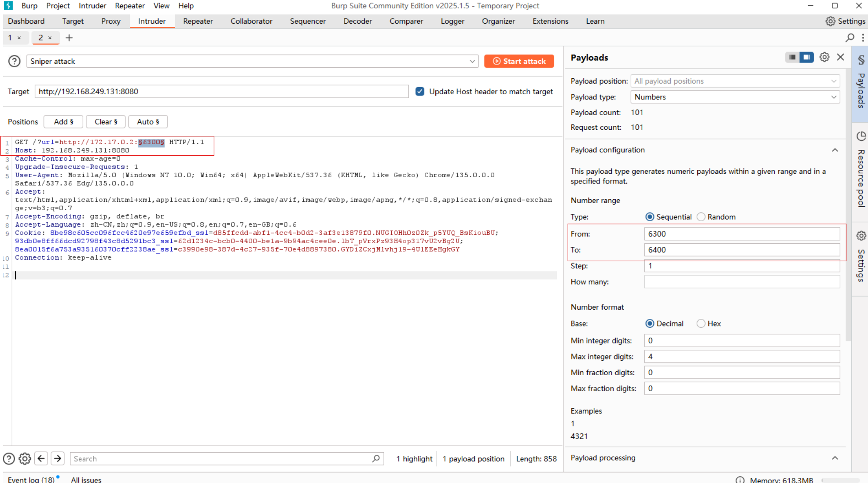This screenshot has width=868, height=483.
Task: Click the Step input field
Action: pyautogui.click(x=742, y=266)
